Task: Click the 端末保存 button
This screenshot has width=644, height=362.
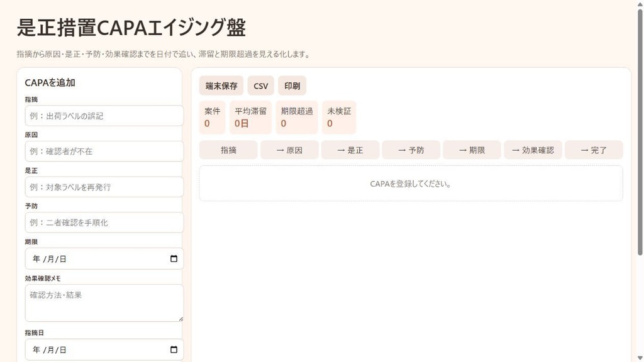Action: coord(221,85)
